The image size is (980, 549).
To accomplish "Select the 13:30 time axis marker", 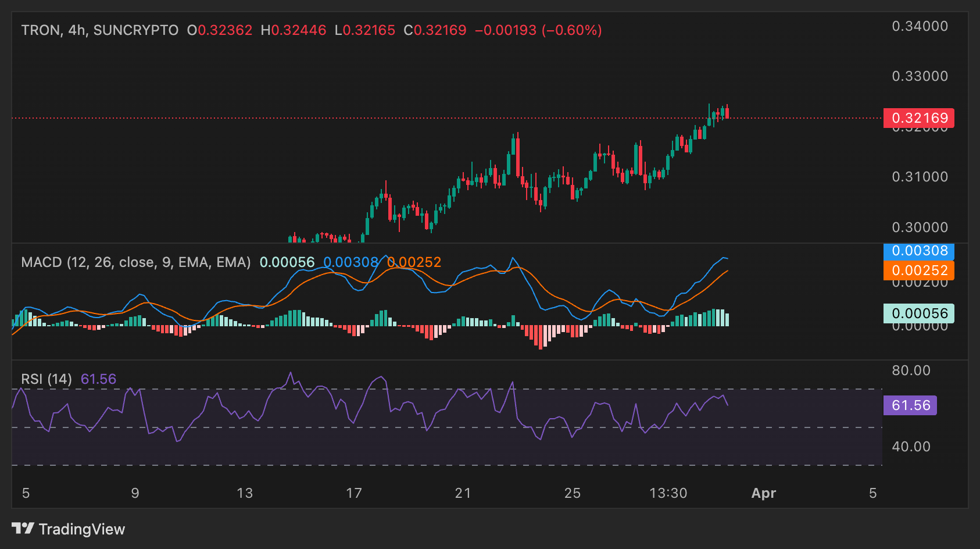I will 668,493.
